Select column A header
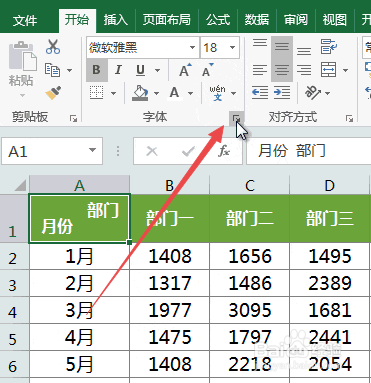The height and width of the screenshot is (383, 371). click(x=79, y=185)
